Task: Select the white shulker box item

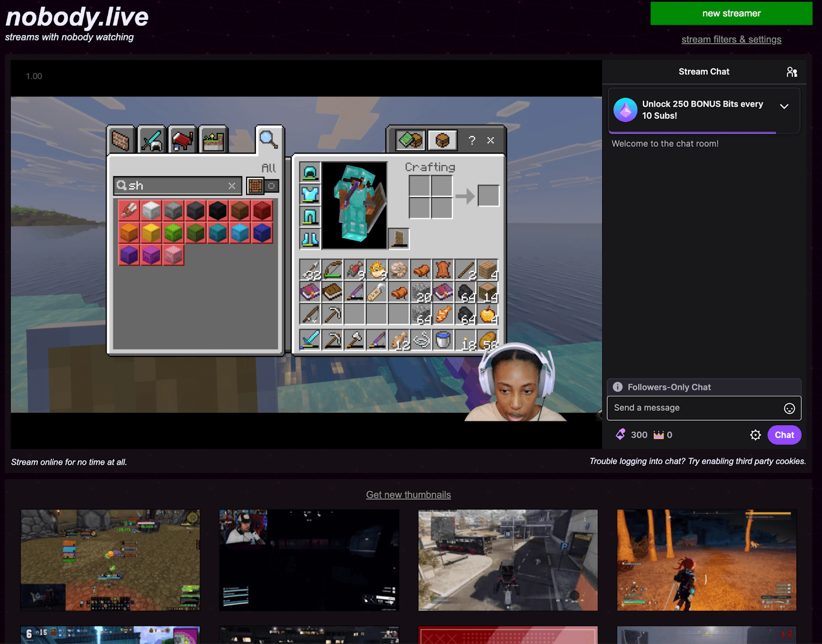Action: (151, 211)
